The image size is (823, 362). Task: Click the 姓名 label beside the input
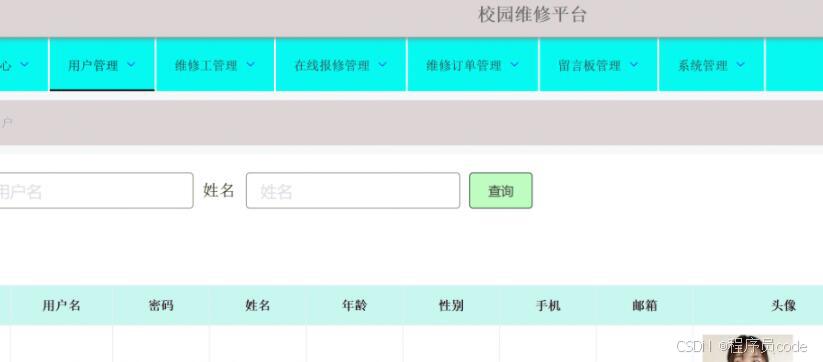(x=219, y=190)
